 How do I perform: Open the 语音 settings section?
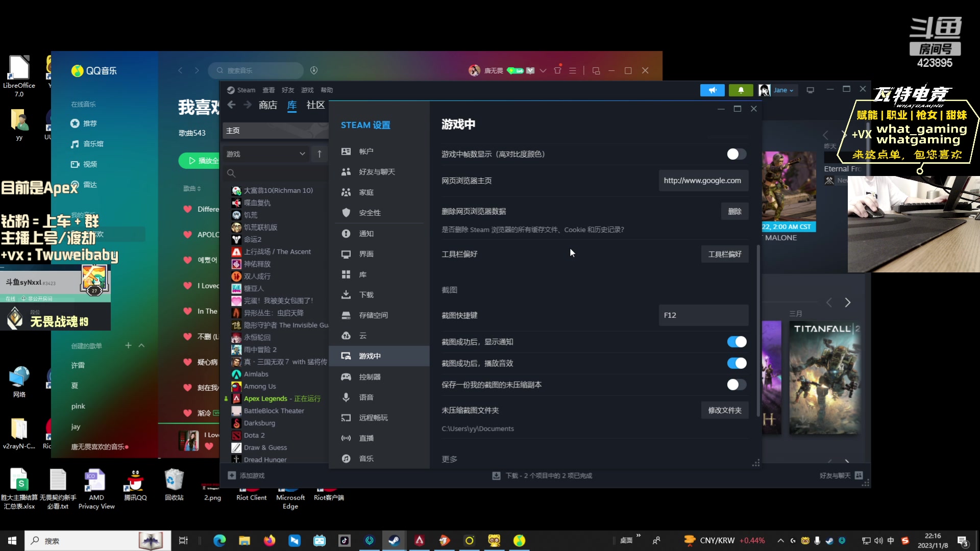(x=379, y=397)
